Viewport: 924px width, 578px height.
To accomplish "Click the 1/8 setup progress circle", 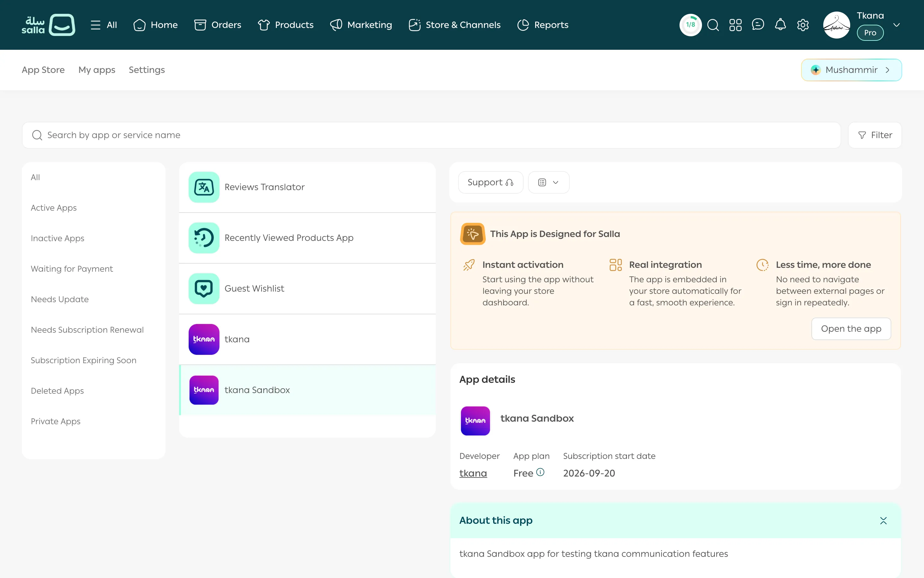I will pyautogui.click(x=691, y=25).
